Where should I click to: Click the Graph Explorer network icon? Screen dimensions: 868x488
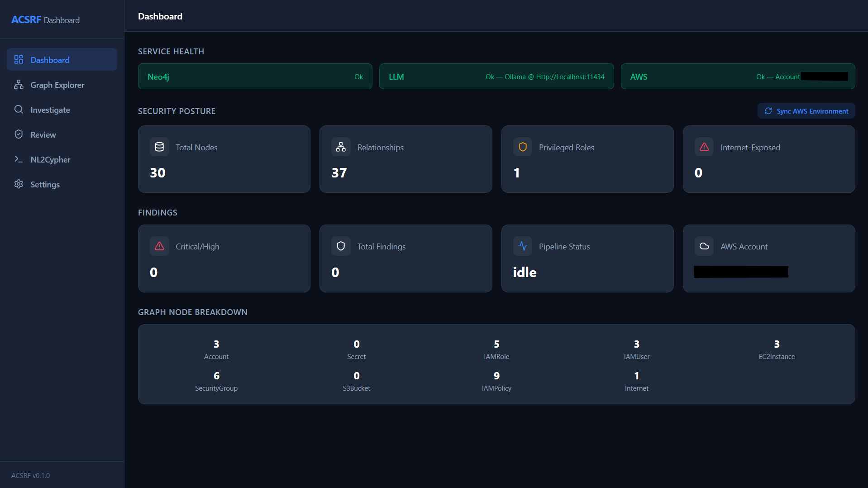coord(19,85)
